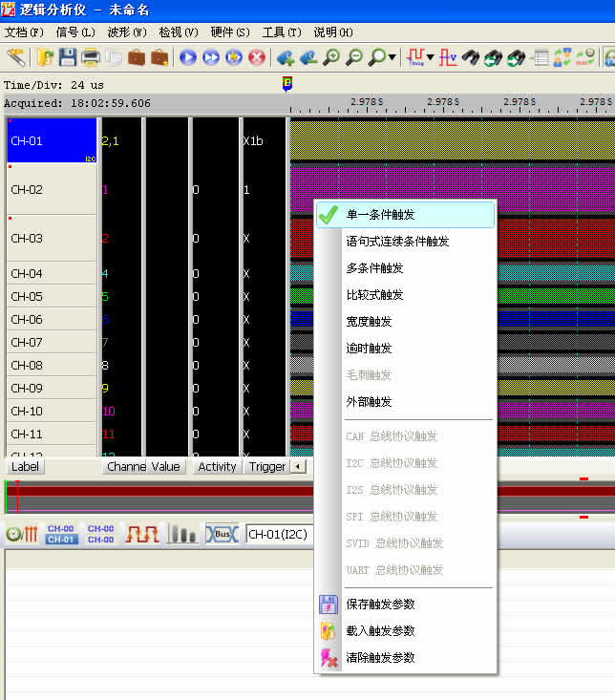This screenshot has height=700, width=615.
Task: Stop capture with the red X icon
Action: tap(257, 57)
